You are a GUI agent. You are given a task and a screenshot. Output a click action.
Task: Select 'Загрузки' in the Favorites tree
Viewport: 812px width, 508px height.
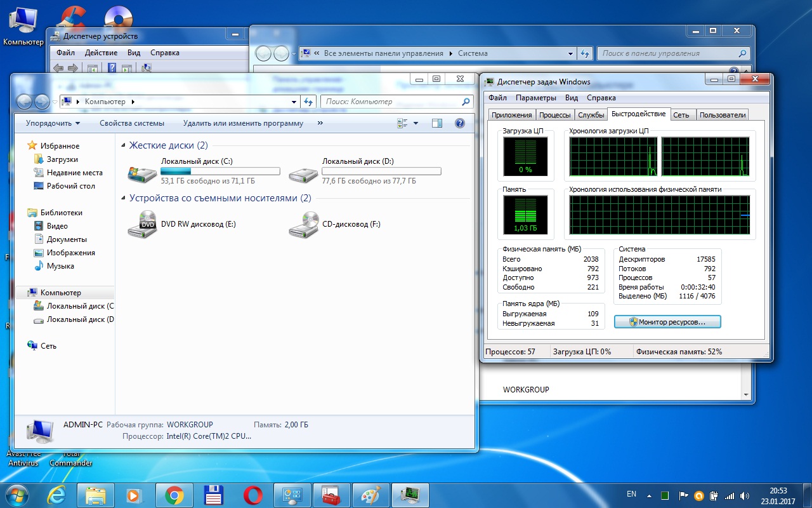[x=62, y=159]
